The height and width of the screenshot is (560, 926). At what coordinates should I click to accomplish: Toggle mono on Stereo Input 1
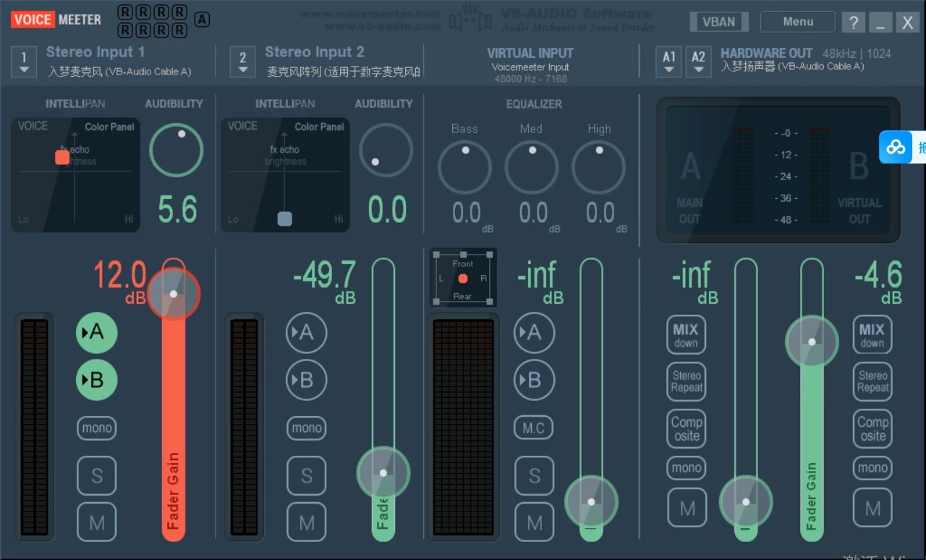click(x=96, y=428)
